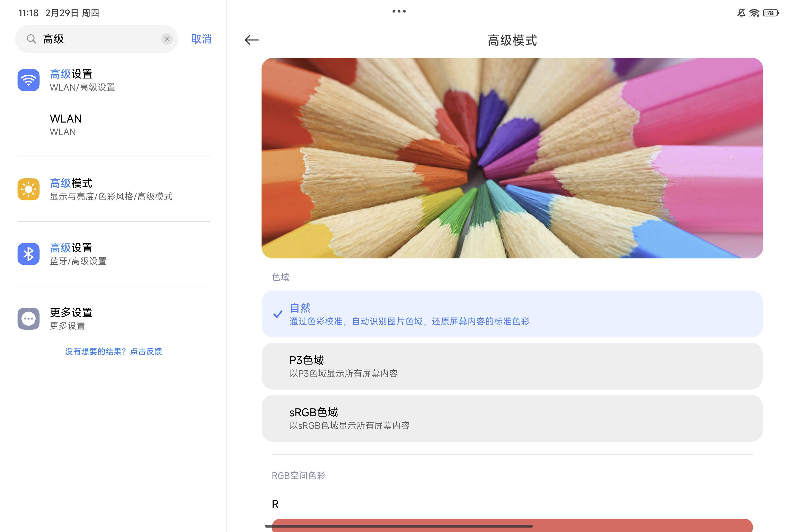Tap the three-dot menu at top center
This screenshot has height=532, width=798.
click(399, 11)
